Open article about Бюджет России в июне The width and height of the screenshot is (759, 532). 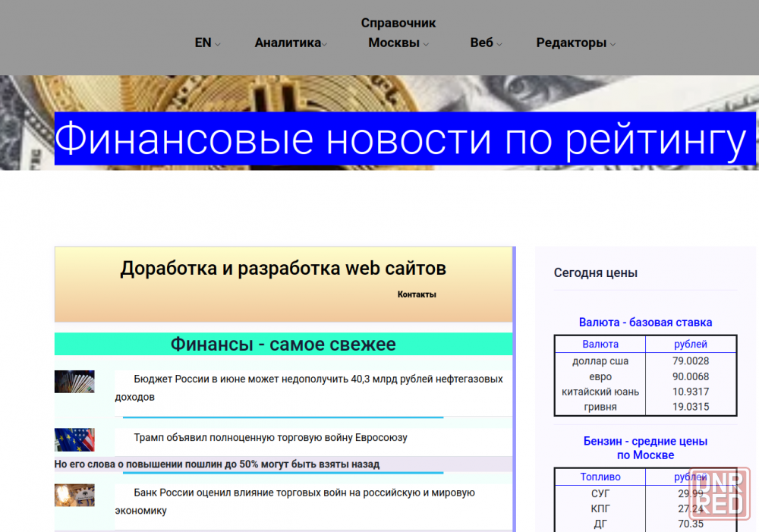point(309,388)
